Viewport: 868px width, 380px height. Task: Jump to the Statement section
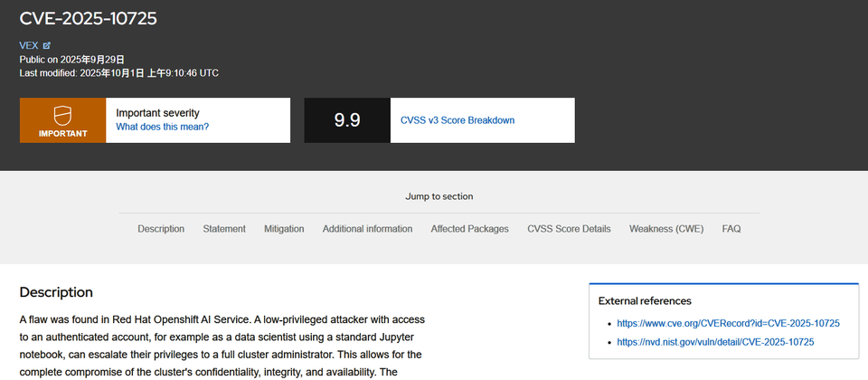click(x=224, y=229)
